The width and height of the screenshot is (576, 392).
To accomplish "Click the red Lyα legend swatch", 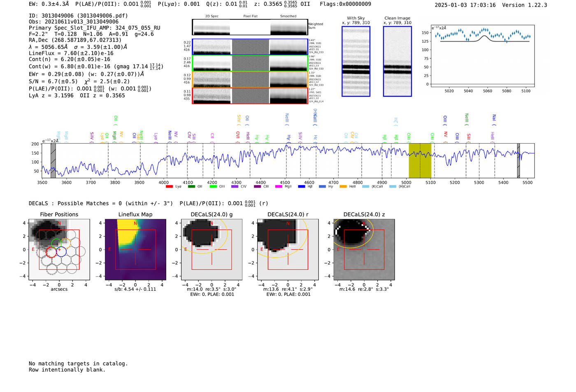I will (x=169, y=187).
